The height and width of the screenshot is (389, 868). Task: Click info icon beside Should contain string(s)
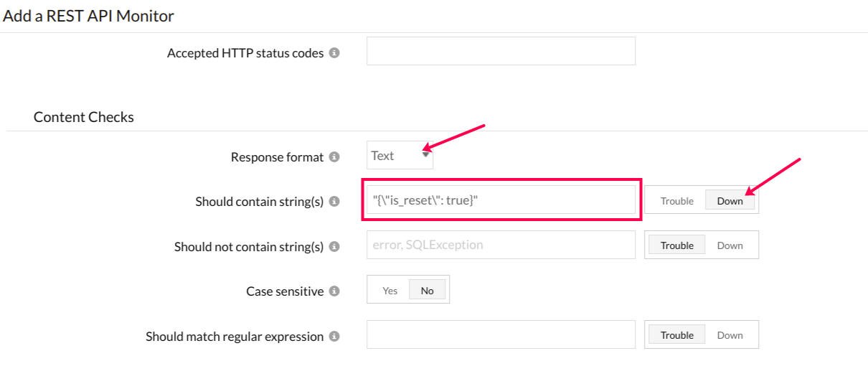tap(334, 202)
